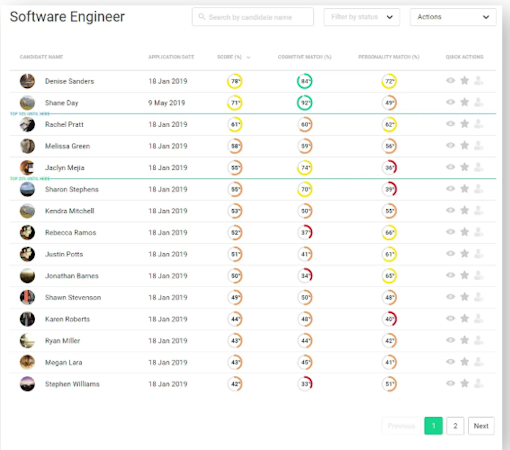Click Denise Sanders' 84% cognitive match ring
The width and height of the screenshot is (510, 450).
click(x=305, y=81)
